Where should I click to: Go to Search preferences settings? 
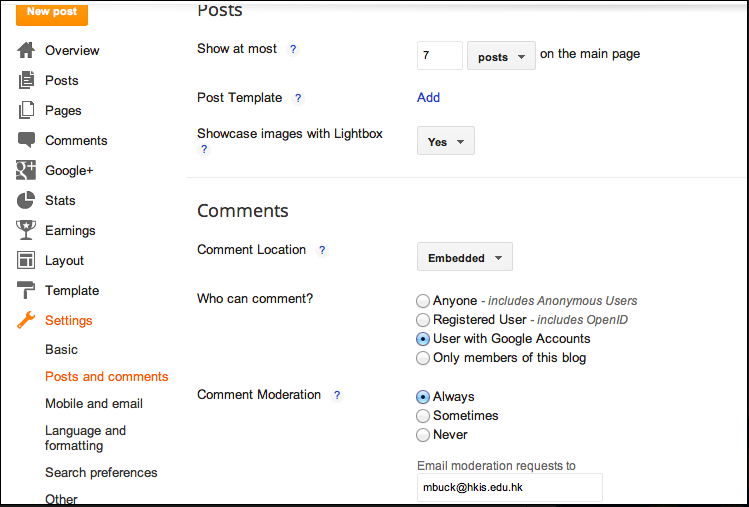[101, 472]
